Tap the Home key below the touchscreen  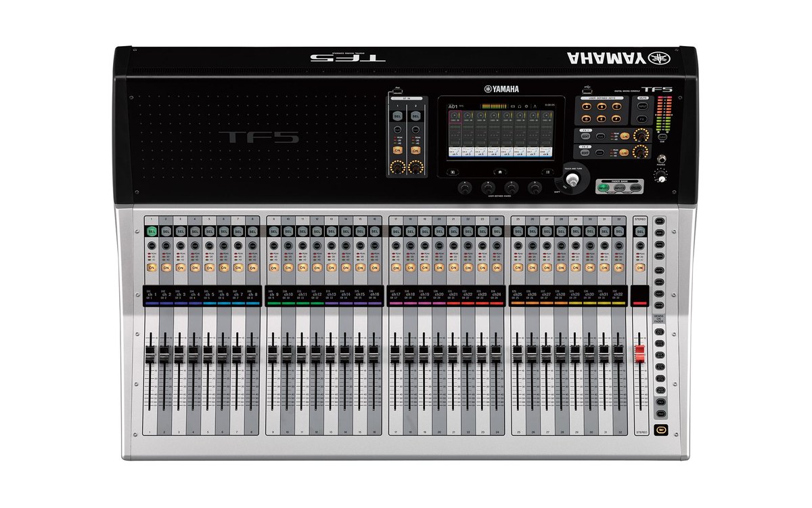point(500,172)
